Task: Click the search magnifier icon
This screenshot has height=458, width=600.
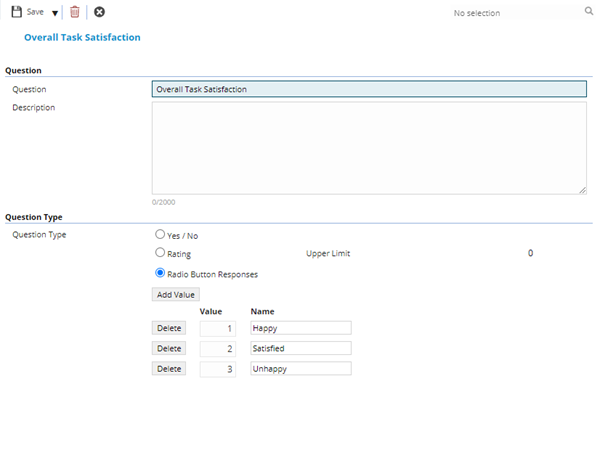Action: click(x=588, y=12)
